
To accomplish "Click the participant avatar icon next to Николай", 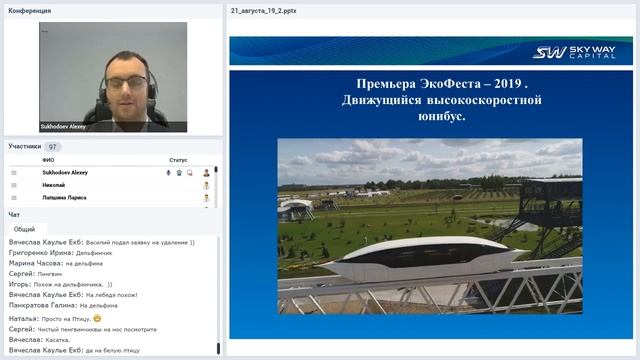I will [207, 185].
